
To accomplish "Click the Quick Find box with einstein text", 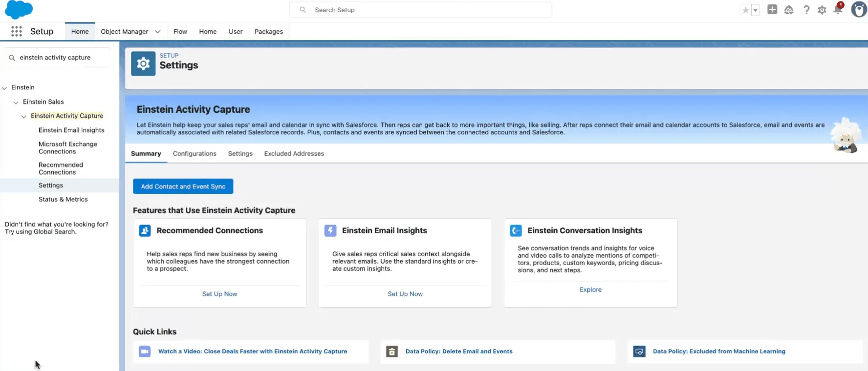I will pyautogui.click(x=59, y=58).
